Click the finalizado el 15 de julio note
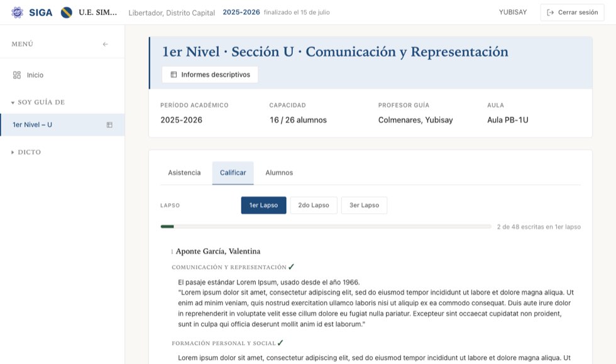 pyautogui.click(x=297, y=12)
